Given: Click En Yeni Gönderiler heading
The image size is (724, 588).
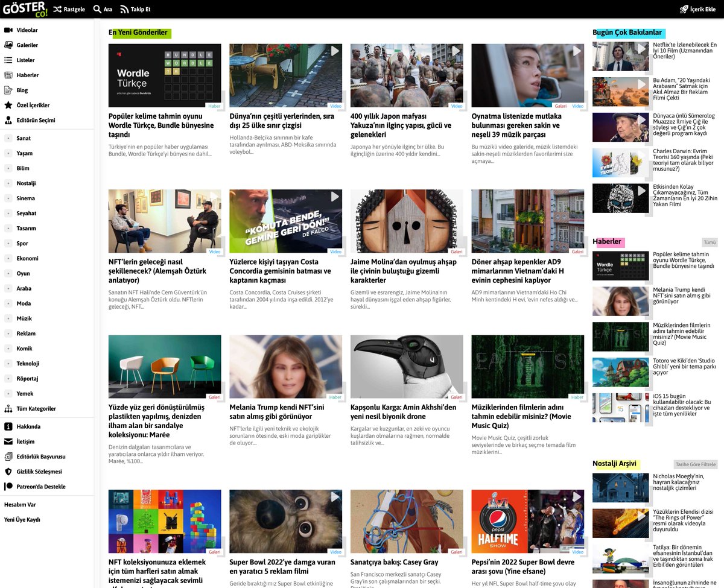Looking at the screenshot, I should tap(138, 33).
